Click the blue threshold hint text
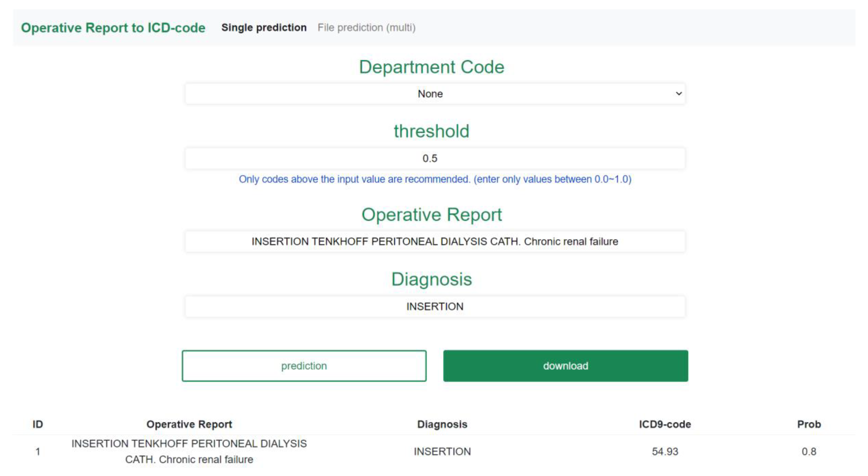Image resolution: width=868 pixels, height=476 pixels. click(435, 179)
